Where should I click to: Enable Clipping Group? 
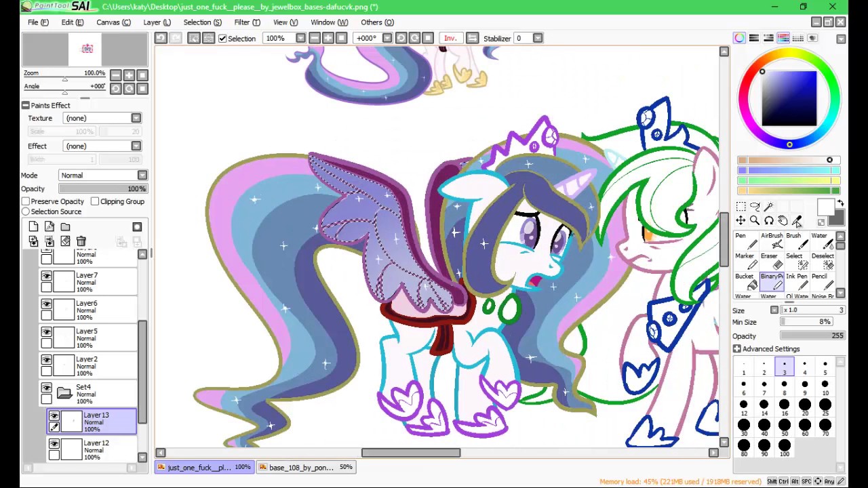(95, 201)
